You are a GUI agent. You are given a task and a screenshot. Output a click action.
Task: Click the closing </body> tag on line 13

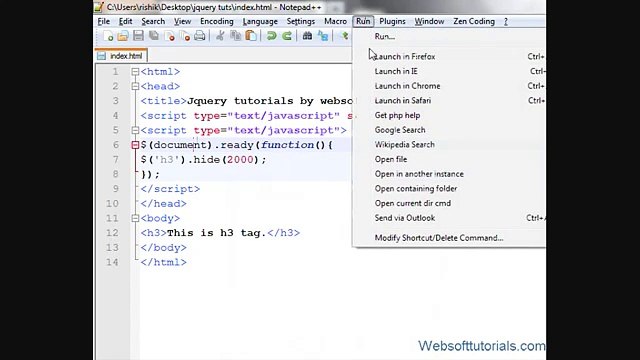coord(163,248)
